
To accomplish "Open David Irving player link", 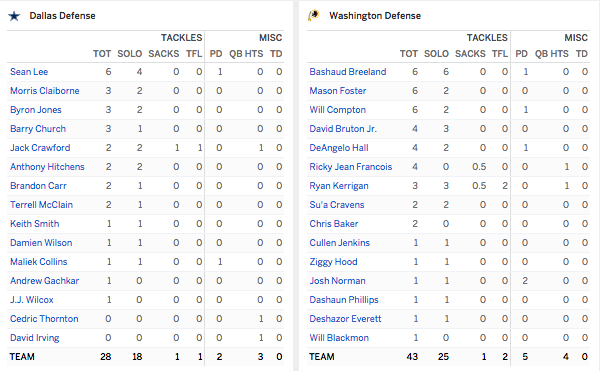I will 34,338.
